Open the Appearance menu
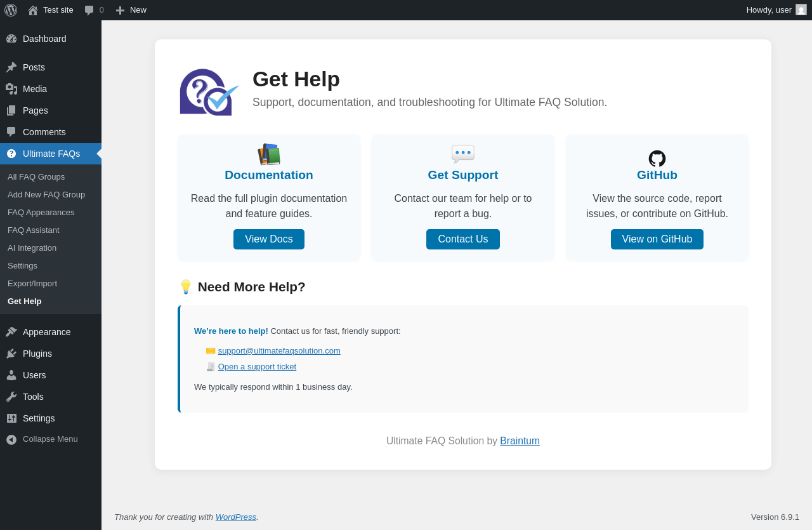Viewport: 812px width, 530px height. [x=51, y=332]
